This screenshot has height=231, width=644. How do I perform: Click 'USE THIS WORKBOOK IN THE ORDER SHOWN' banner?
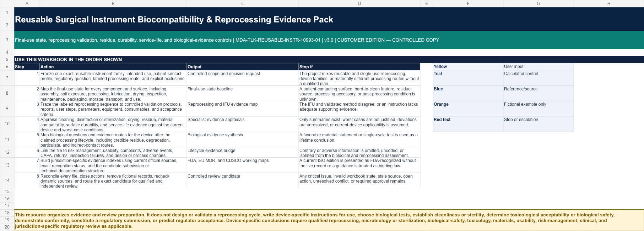tap(329, 59)
